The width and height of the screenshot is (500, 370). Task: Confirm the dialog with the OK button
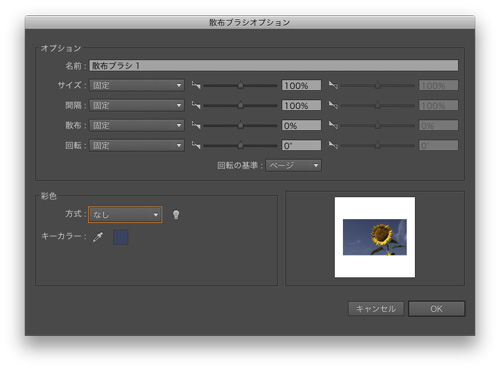[x=436, y=309]
